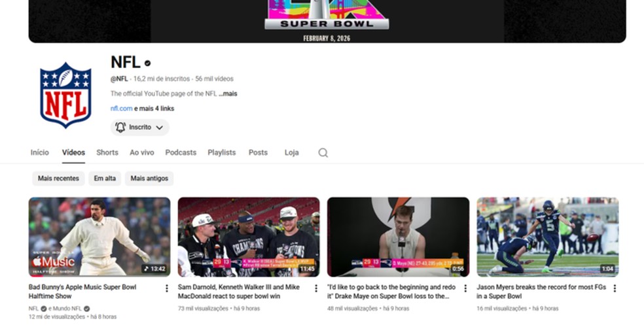
Task: Play Sam Darnold reaction video thumbnail
Action: (x=249, y=237)
